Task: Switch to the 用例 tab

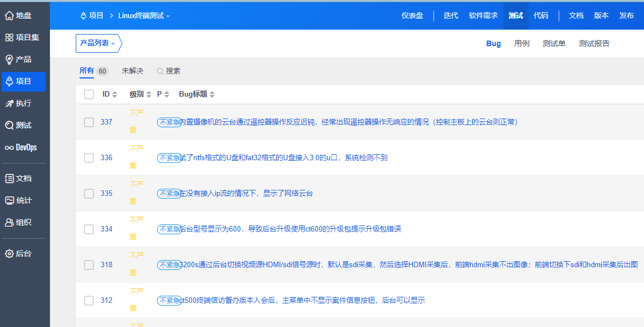Action: tap(522, 43)
